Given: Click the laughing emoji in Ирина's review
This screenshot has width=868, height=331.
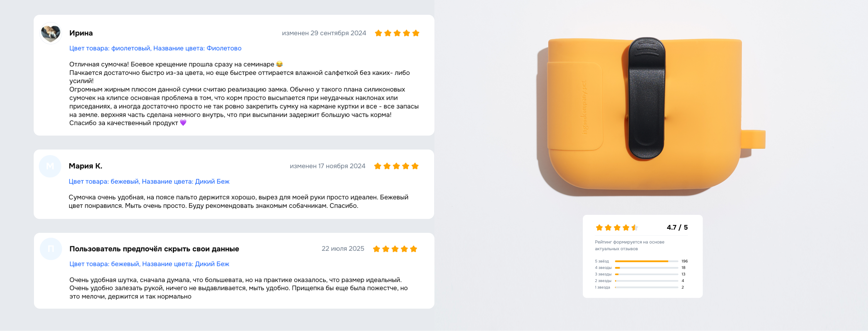Looking at the screenshot, I should [x=279, y=64].
